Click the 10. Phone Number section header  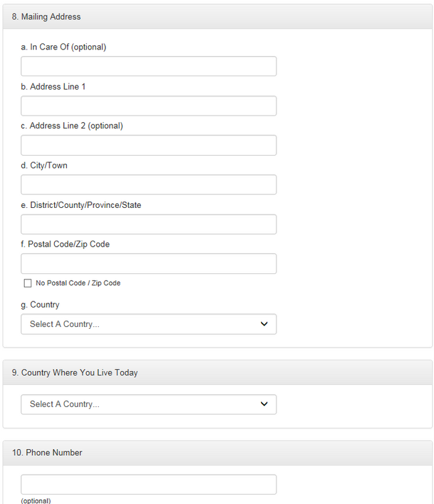[47, 453]
